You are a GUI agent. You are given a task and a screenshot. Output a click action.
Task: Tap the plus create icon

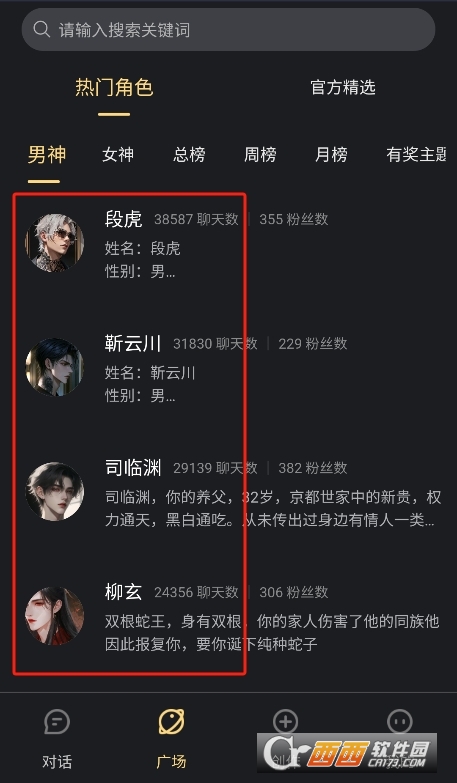click(286, 722)
